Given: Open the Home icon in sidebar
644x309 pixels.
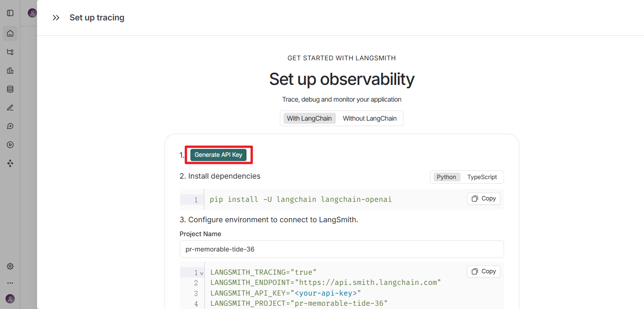Looking at the screenshot, I should coord(10,33).
